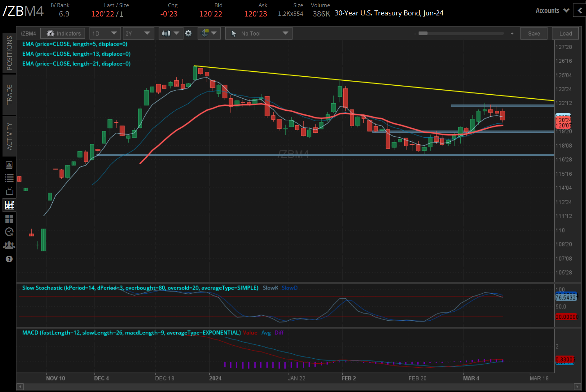Open the chart settings gear
The image size is (586, 392).
(x=189, y=33)
